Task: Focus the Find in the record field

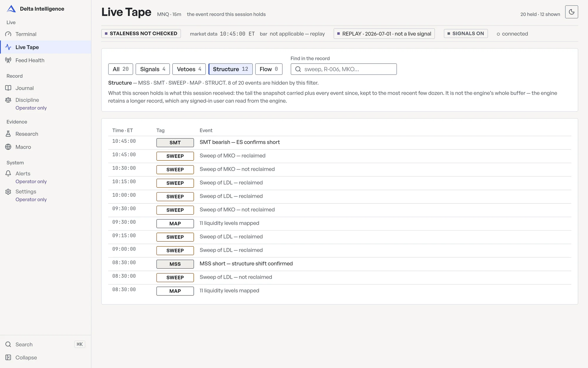Action: (344, 69)
